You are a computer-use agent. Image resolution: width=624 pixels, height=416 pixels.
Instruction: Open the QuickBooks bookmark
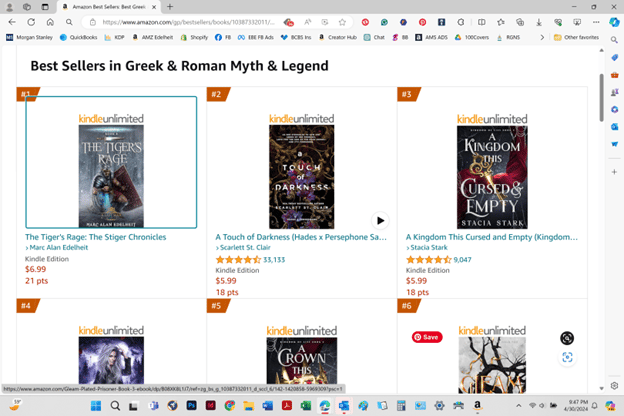click(79, 37)
